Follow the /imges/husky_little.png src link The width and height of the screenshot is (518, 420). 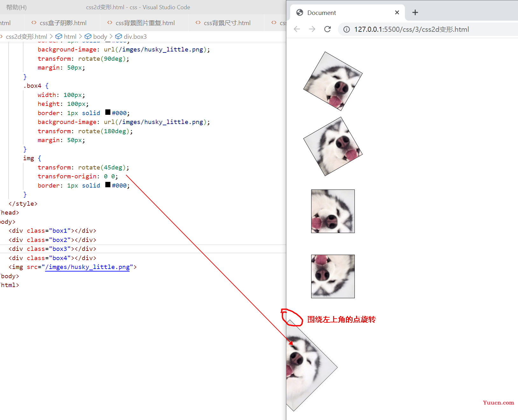[87, 267]
